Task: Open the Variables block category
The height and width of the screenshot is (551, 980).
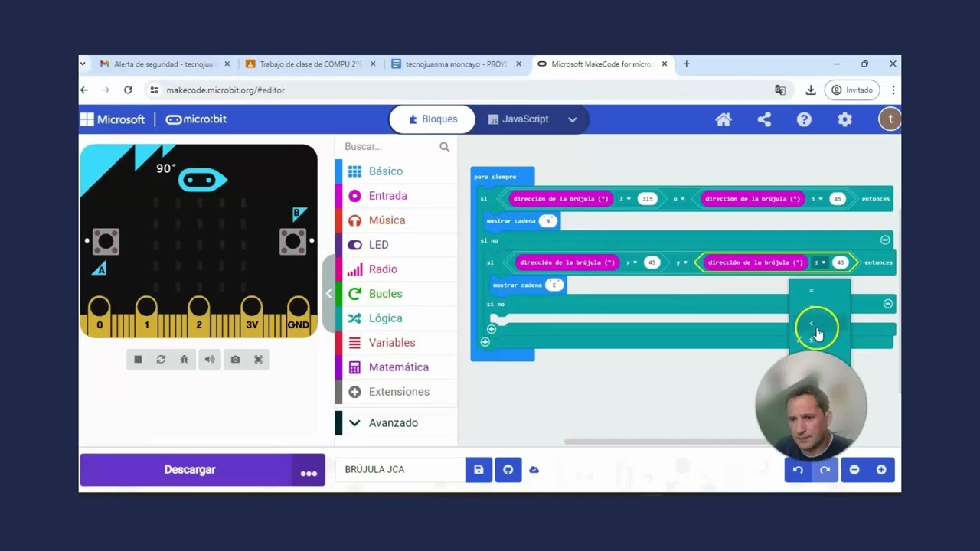Action: (396, 343)
